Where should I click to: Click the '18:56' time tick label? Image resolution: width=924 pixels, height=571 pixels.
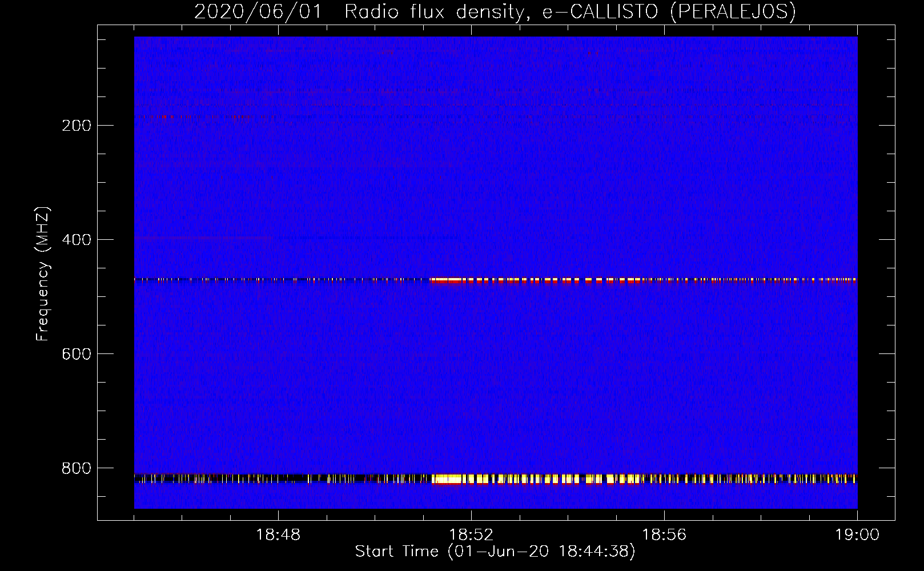pos(664,535)
